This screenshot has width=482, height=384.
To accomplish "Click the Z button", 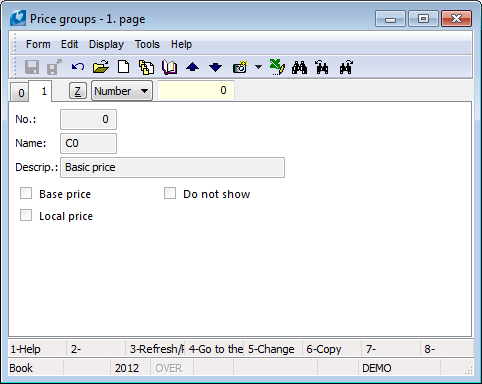I will click(x=77, y=91).
